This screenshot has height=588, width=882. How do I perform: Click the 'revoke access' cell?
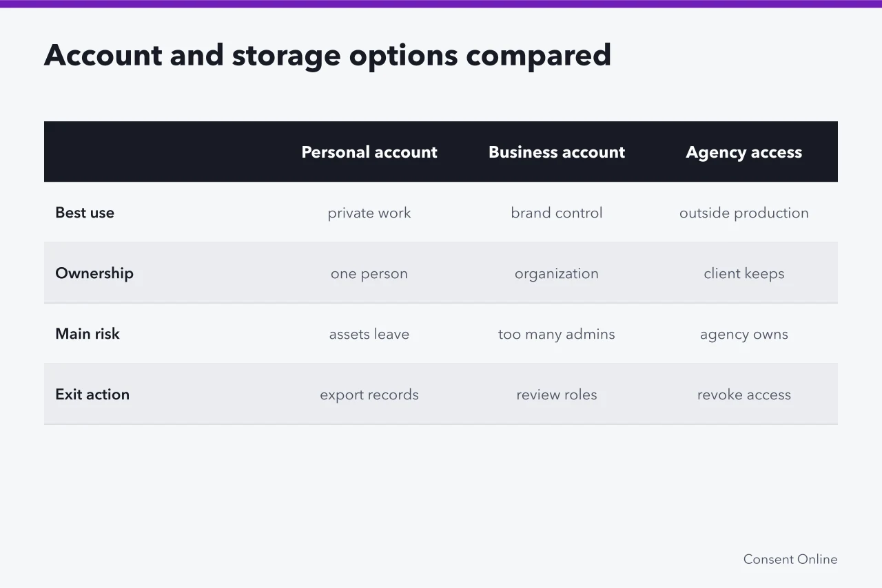click(x=744, y=395)
